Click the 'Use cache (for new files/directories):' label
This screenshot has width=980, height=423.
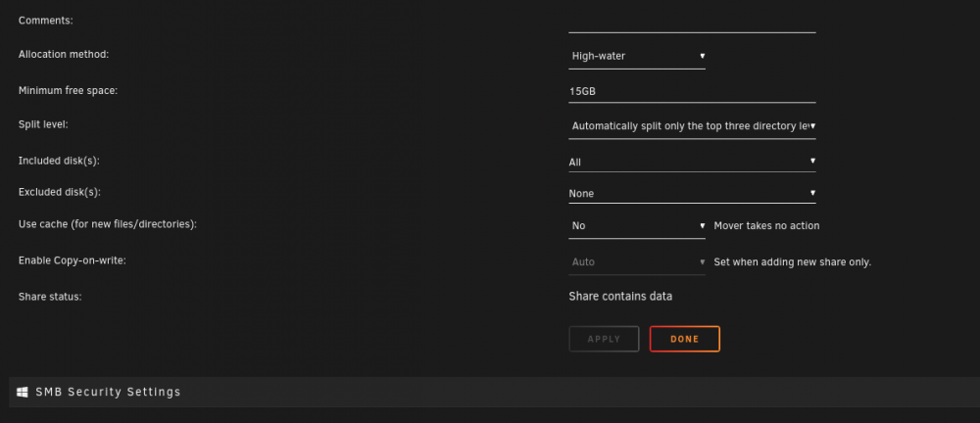pyautogui.click(x=108, y=223)
